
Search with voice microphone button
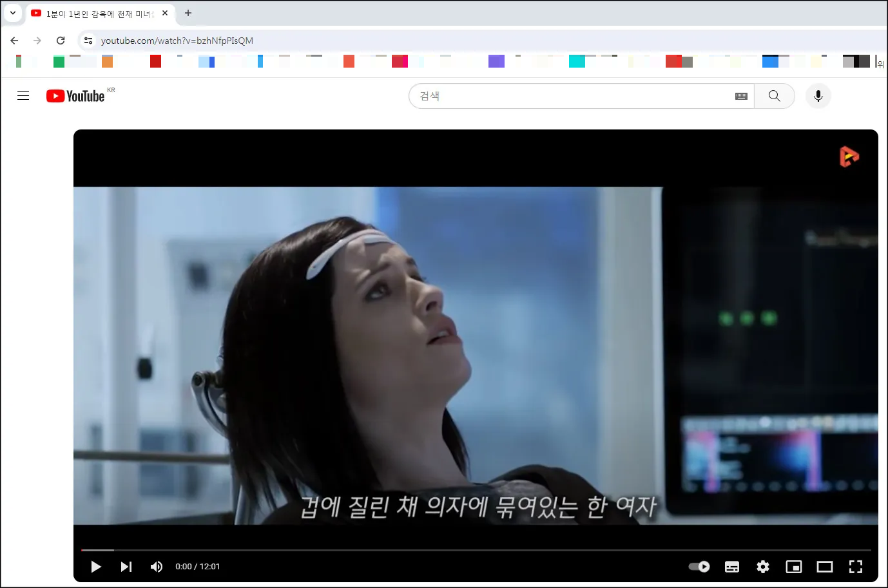[x=818, y=96]
